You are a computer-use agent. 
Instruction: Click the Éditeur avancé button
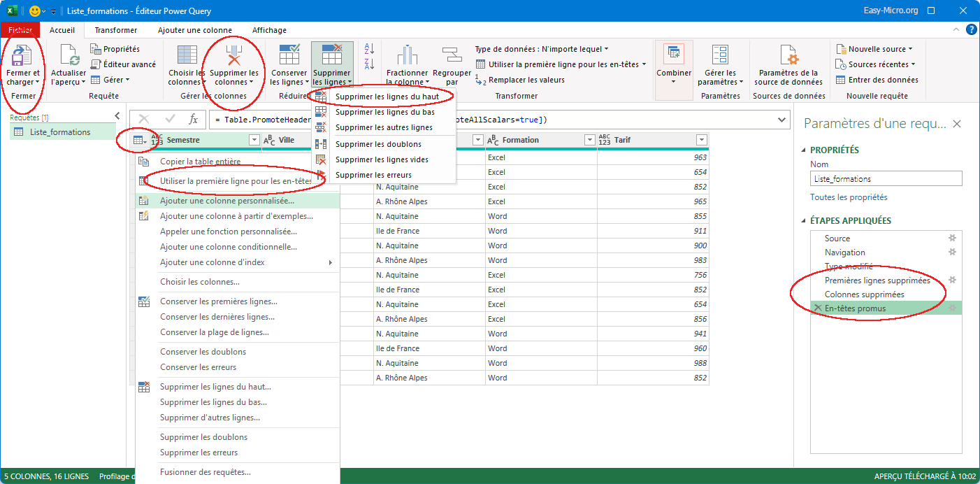tap(124, 64)
